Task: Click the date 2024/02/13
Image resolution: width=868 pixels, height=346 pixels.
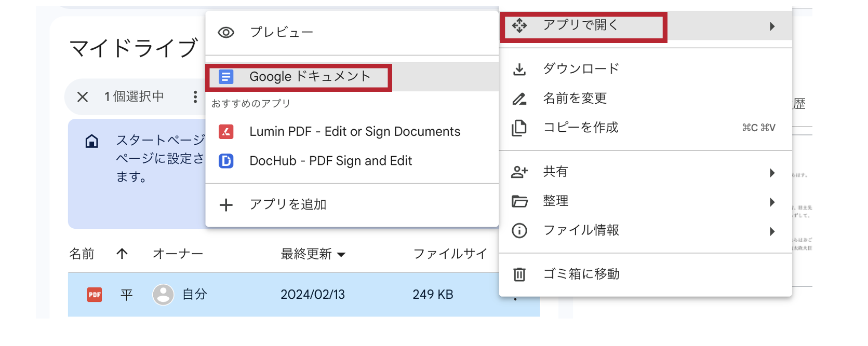Action: coord(313,295)
